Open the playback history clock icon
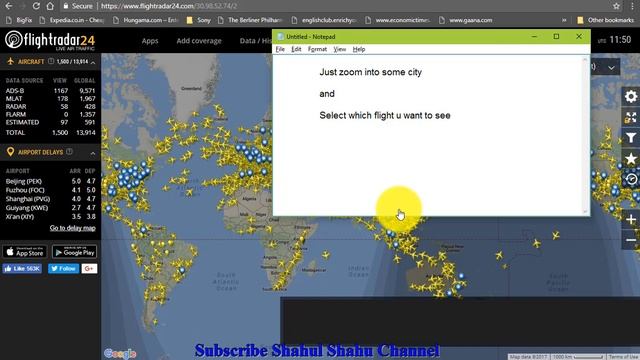Viewport: 640px width, 360px height. pos(631,179)
